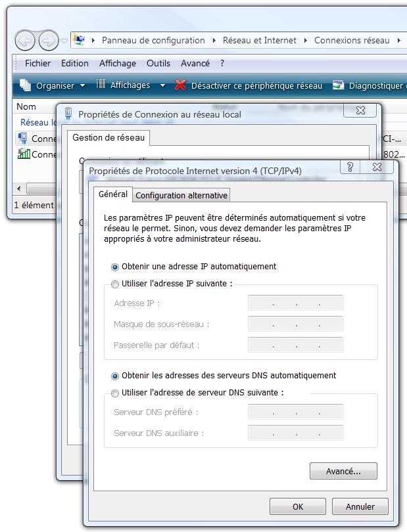Click the Masque de sous-réseau field
The image size is (407, 532).
click(x=295, y=324)
